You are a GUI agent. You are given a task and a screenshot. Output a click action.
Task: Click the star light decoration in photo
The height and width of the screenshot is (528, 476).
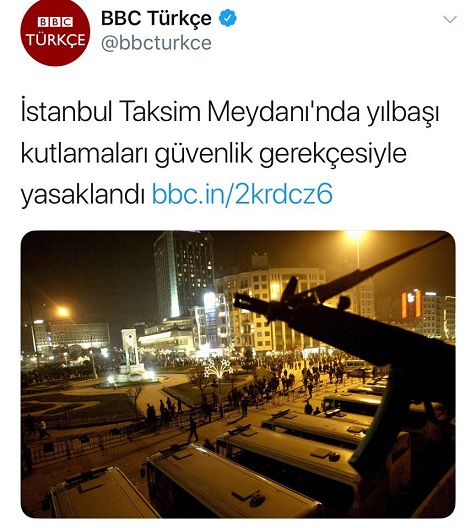click(x=218, y=368)
